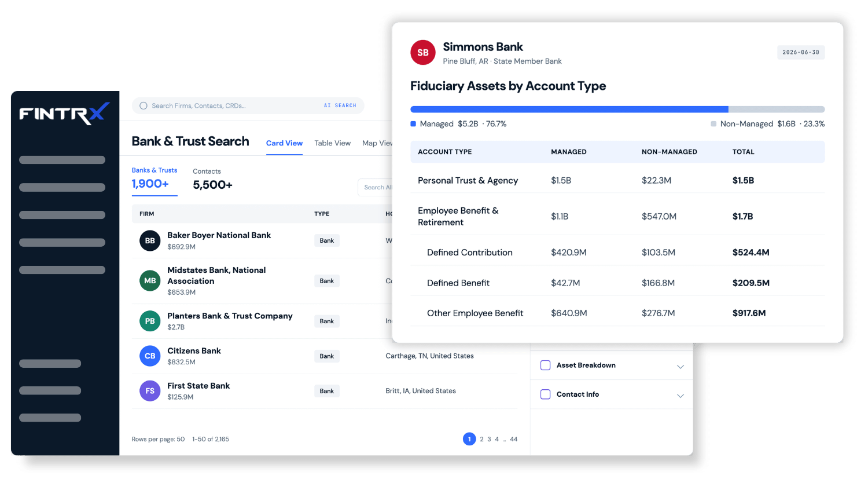Expand the Contact Info chevron
The width and height of the screenshot is (868, 479).
pos(681,396)
